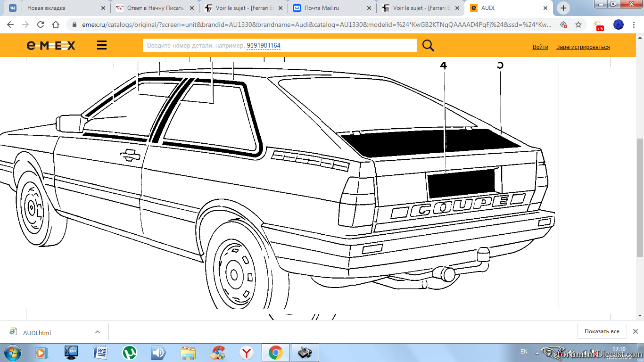Image resolution: width=644 pixels, height=362 pixels.
Task: Close the Новая вкладка tab
Action: point(103,8)
